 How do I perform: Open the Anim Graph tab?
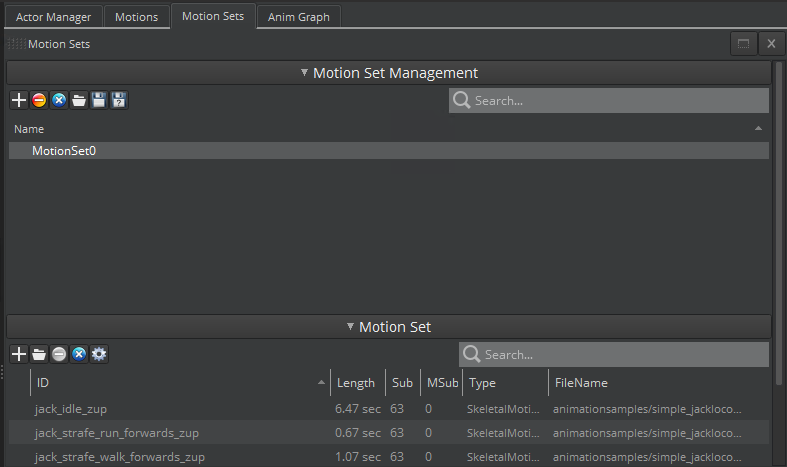298,17
